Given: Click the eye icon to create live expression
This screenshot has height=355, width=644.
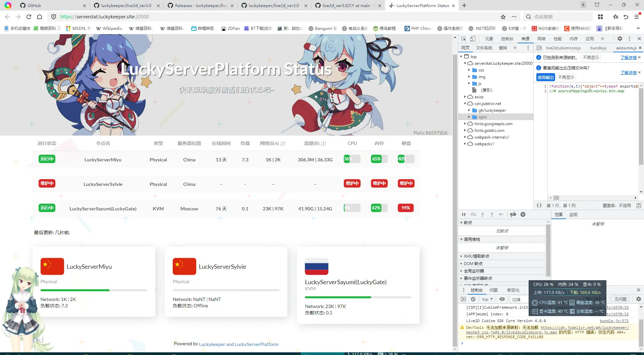Looking at the screenshot, I should click(502, 299).
